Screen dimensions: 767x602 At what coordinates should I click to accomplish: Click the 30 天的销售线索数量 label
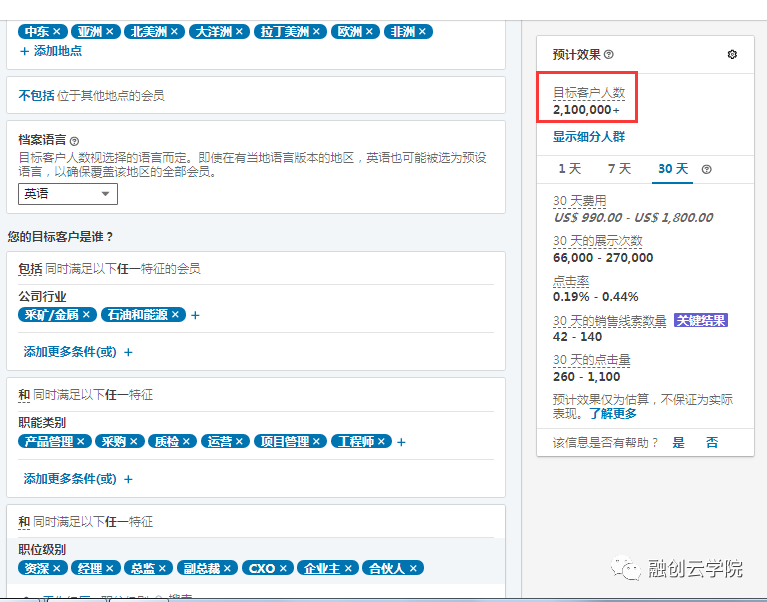pos(609,321)
